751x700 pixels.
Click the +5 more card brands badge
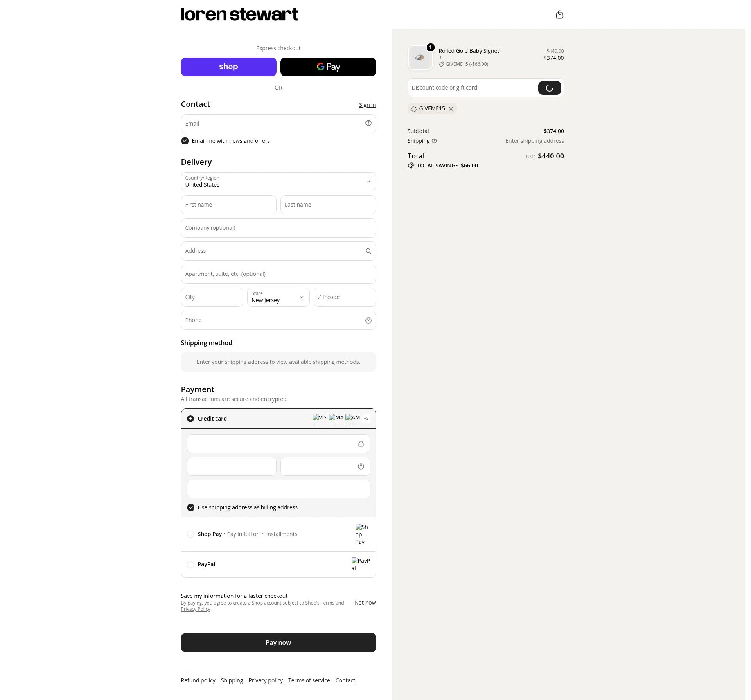pyautogui.click(x=366, y=418)
